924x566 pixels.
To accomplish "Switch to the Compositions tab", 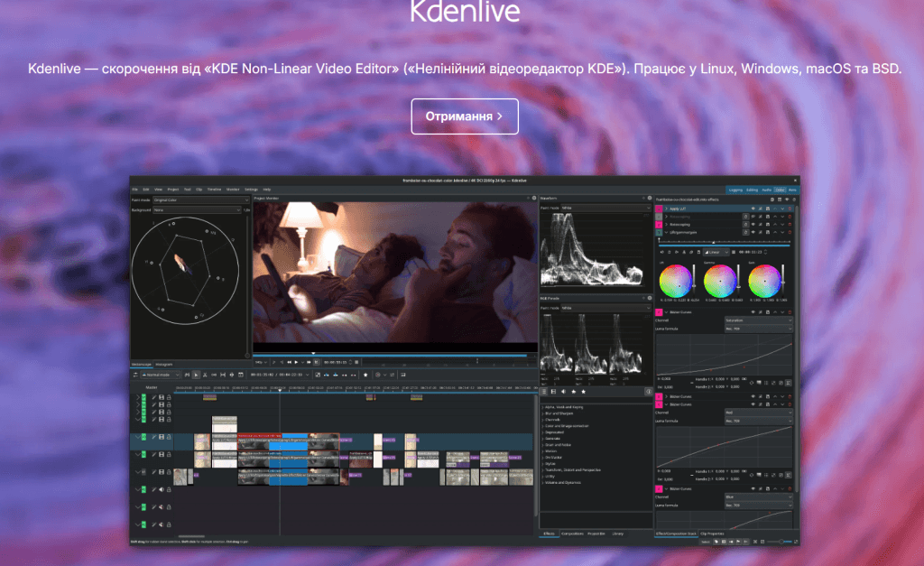I will [x=572, y=534].
